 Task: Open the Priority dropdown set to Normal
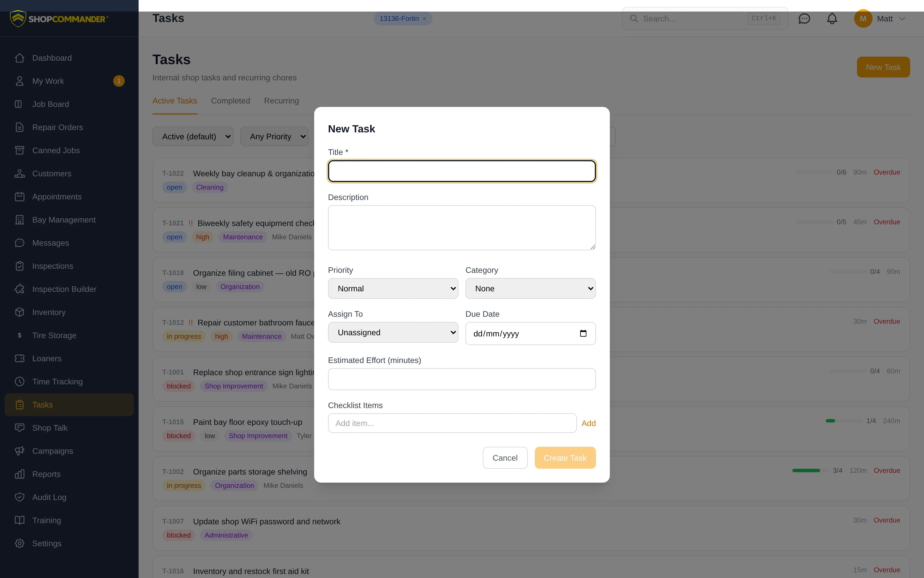pos(393,289)
